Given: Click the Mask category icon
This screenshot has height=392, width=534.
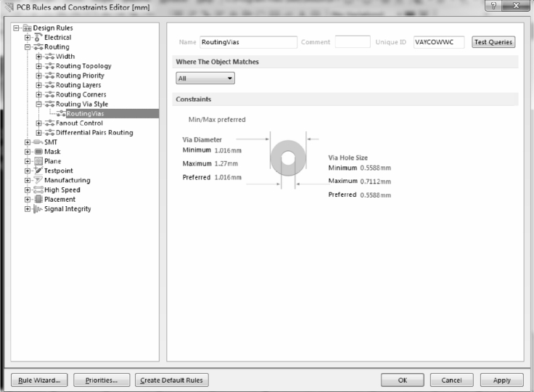Looking at the screenshot, I should [38, 152].
